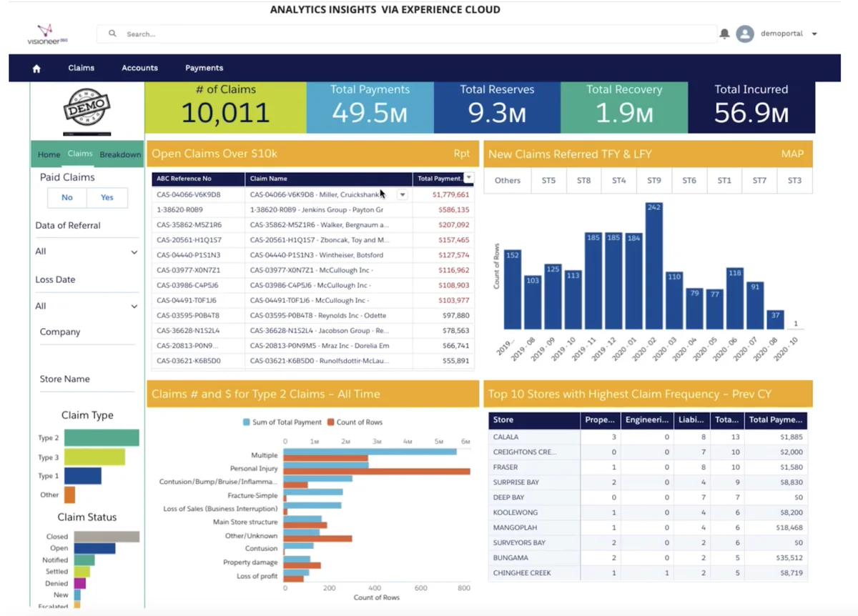Switch to the Breakdown sidebar tab
858x616 pixels.
[120, 154]
